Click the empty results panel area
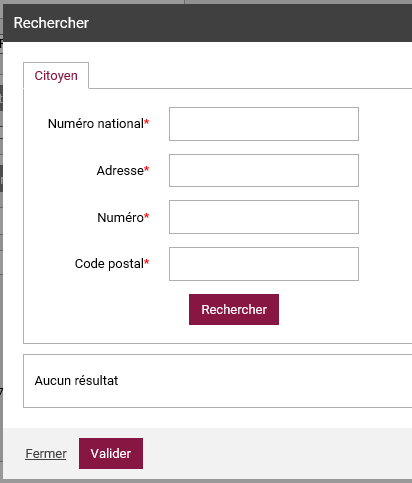Image resolution: width=412 pixels, height=483 pixels. (218, 381)
